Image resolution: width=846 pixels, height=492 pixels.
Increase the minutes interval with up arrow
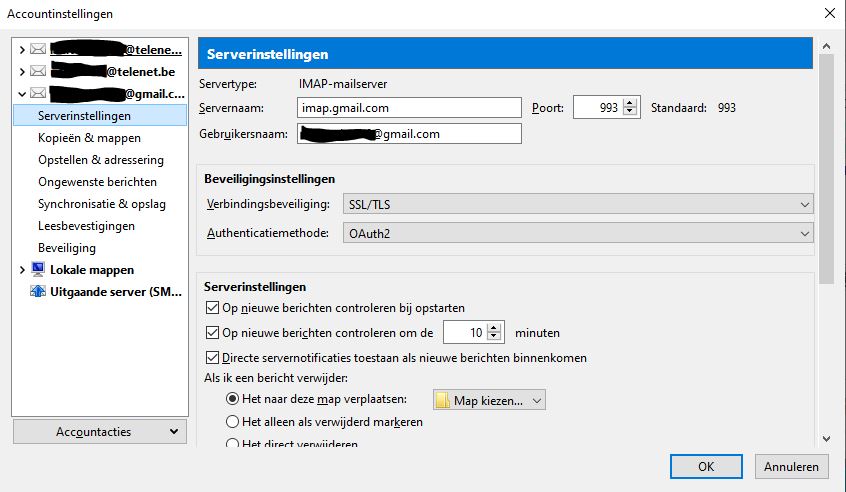[x=494, y=328]
